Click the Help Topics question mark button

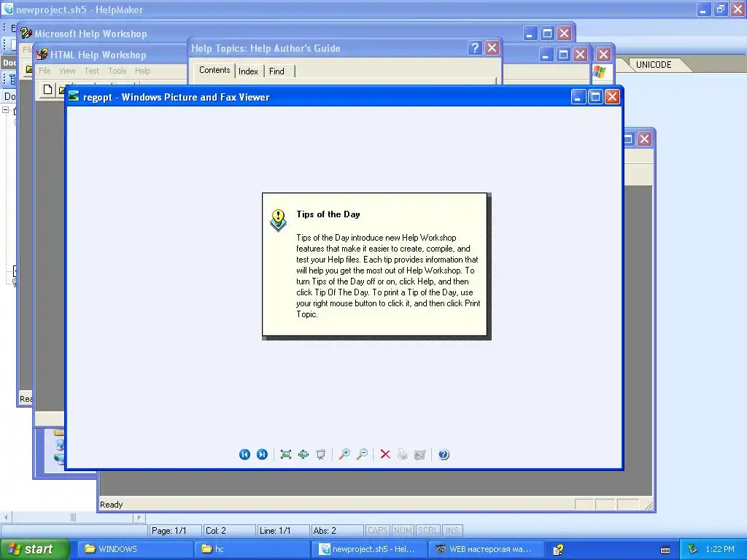click(474, 47)
